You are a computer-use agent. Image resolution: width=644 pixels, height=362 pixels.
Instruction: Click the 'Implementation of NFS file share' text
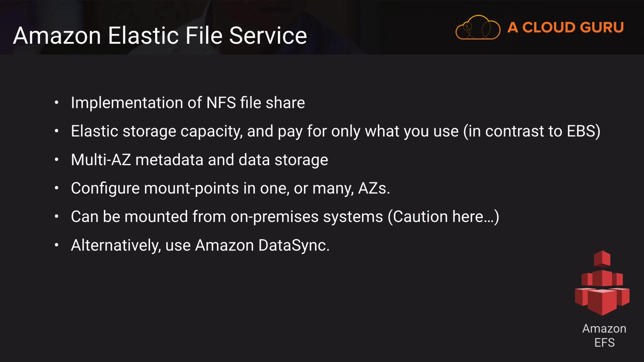click(188, 103)
